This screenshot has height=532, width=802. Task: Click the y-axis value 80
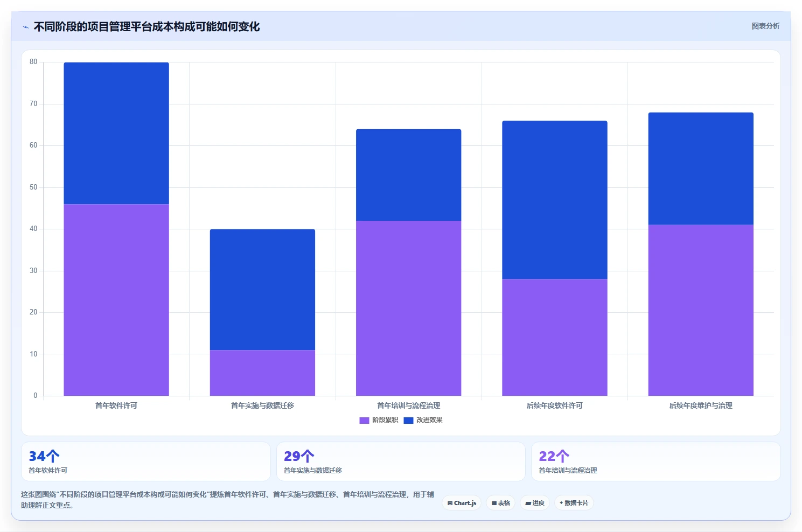point(33,62)
